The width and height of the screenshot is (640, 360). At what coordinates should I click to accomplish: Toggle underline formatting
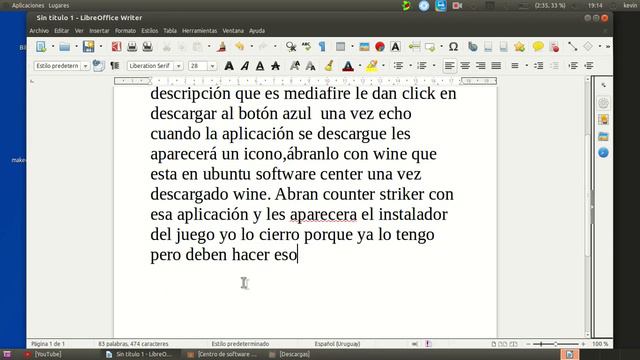tap(260, 66)
